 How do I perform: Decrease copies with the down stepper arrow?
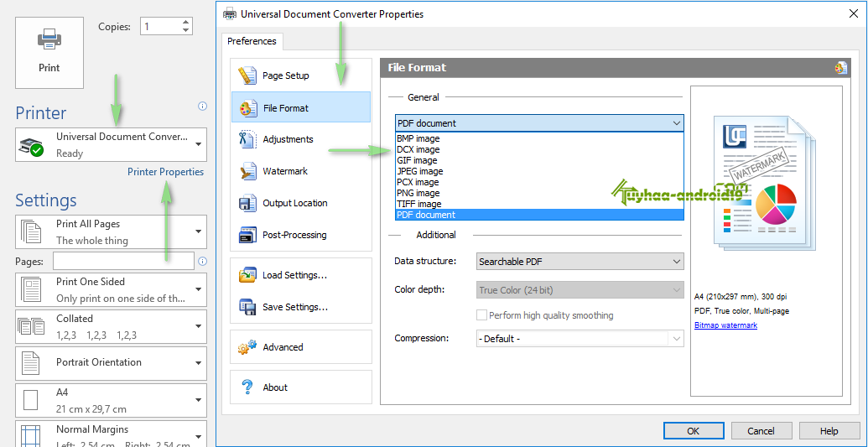185,30
